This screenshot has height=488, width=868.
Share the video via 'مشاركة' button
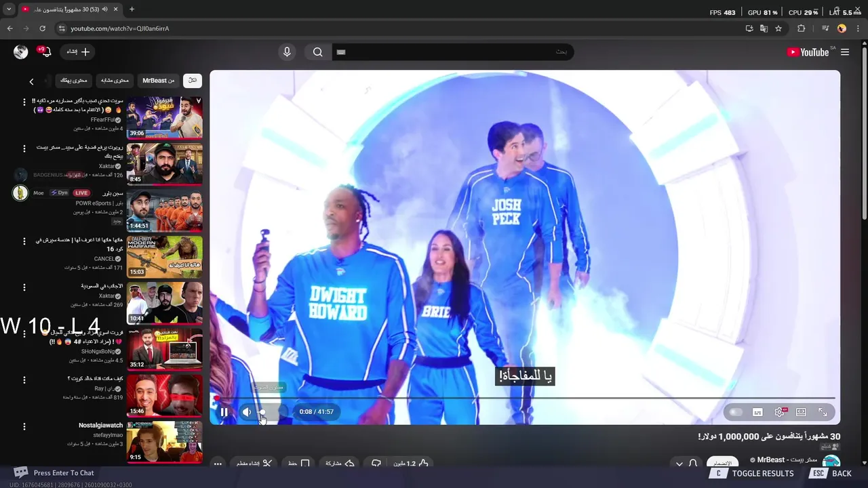[x=340, y=464]
